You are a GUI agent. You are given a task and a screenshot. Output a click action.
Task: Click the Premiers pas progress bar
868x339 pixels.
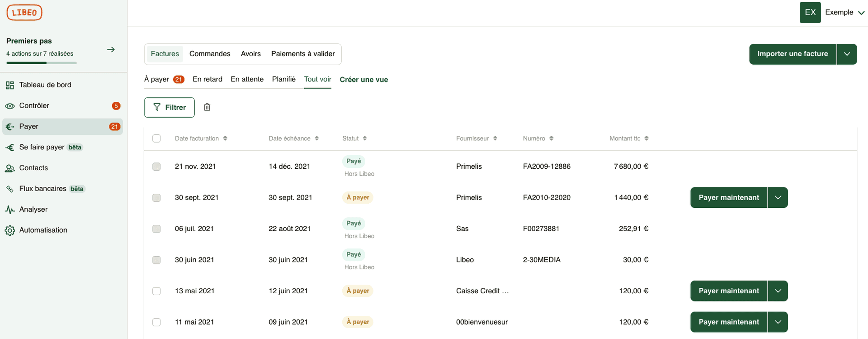(42, 63)
